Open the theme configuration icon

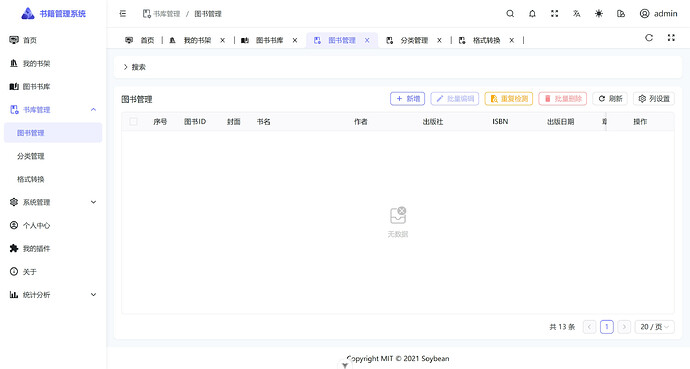pos(621,14)
